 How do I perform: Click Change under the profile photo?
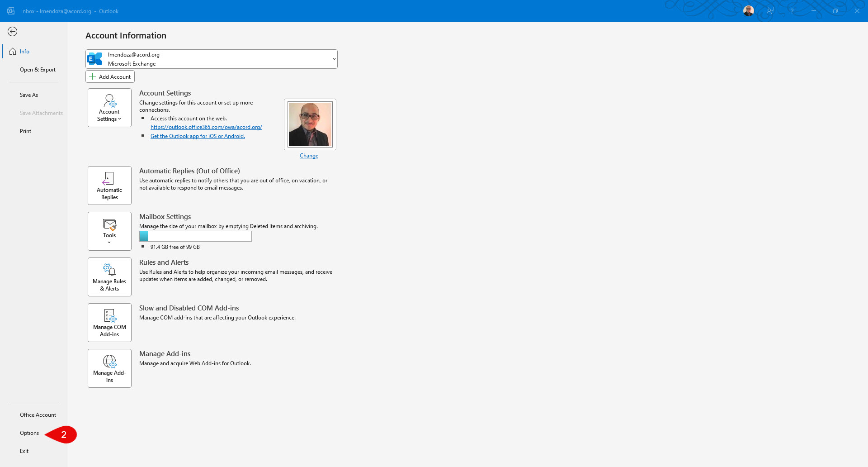pyautogui.click(x=309, y=156)
